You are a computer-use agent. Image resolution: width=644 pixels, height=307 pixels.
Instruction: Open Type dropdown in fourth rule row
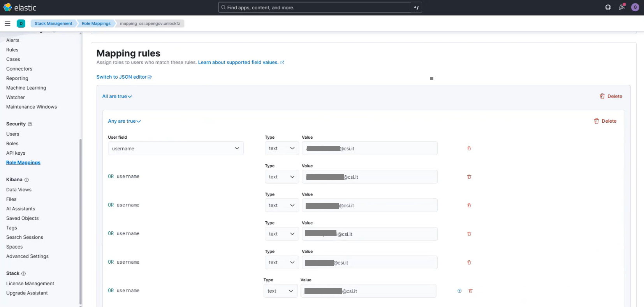point(282,234)
